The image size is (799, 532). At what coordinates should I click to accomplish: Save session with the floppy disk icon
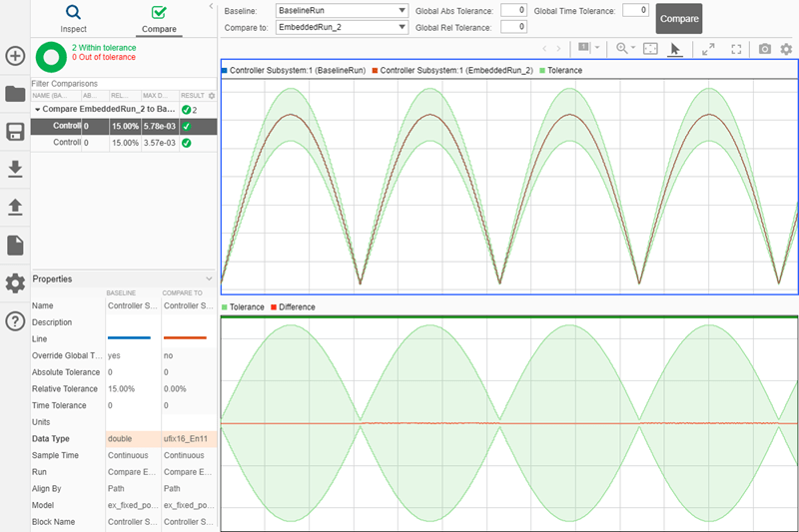tap(15, 133)
